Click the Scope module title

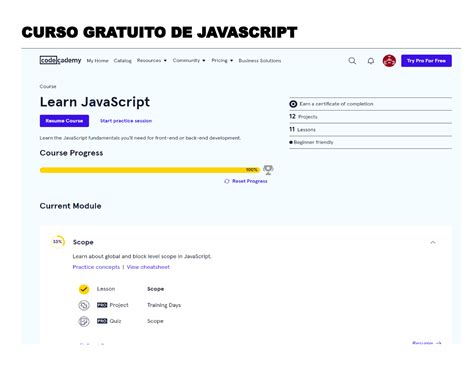point(83,242)
